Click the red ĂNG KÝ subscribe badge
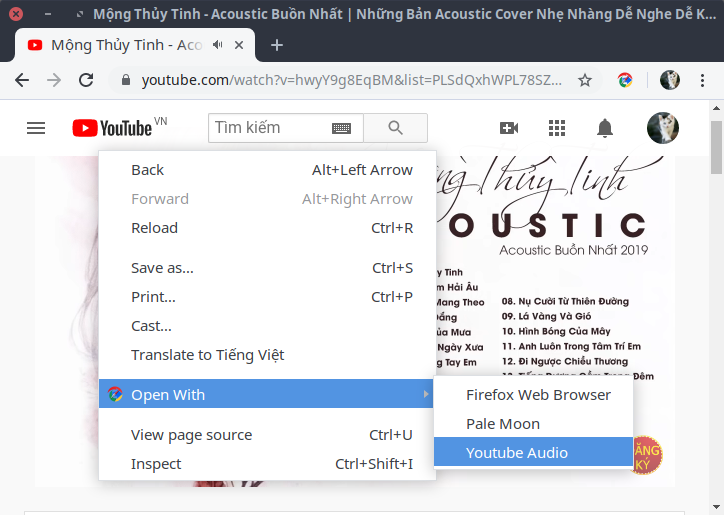 click(x=647, y=456)
